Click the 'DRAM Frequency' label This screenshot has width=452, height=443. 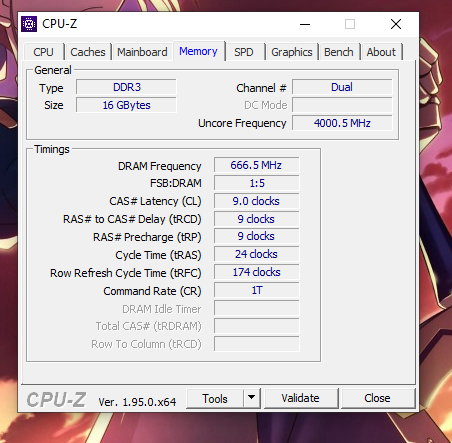(160, 166)
